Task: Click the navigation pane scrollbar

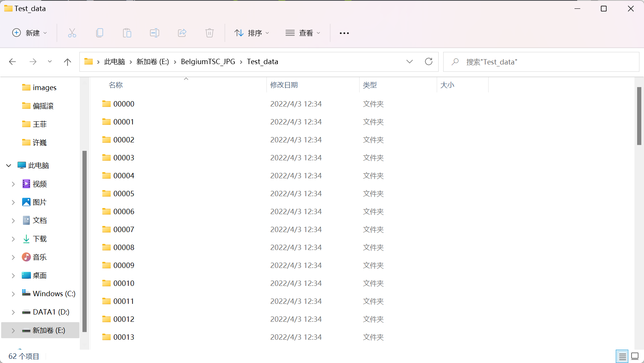Action: [84, 241]
